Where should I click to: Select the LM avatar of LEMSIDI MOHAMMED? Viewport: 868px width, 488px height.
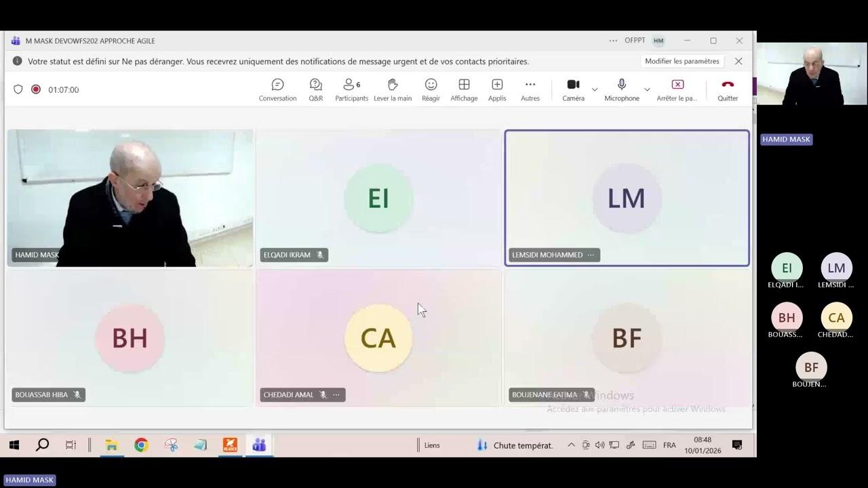pyautogui.click(x=627, y=198)
